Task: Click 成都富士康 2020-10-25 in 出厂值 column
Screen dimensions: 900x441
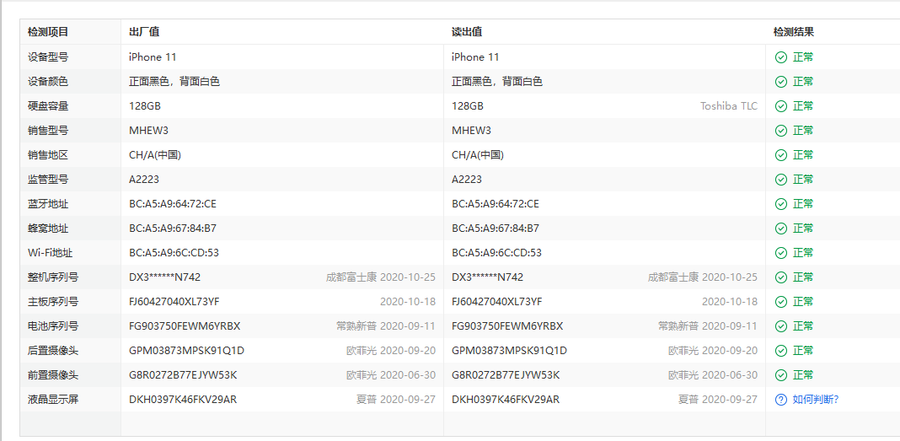Action: 381,277
